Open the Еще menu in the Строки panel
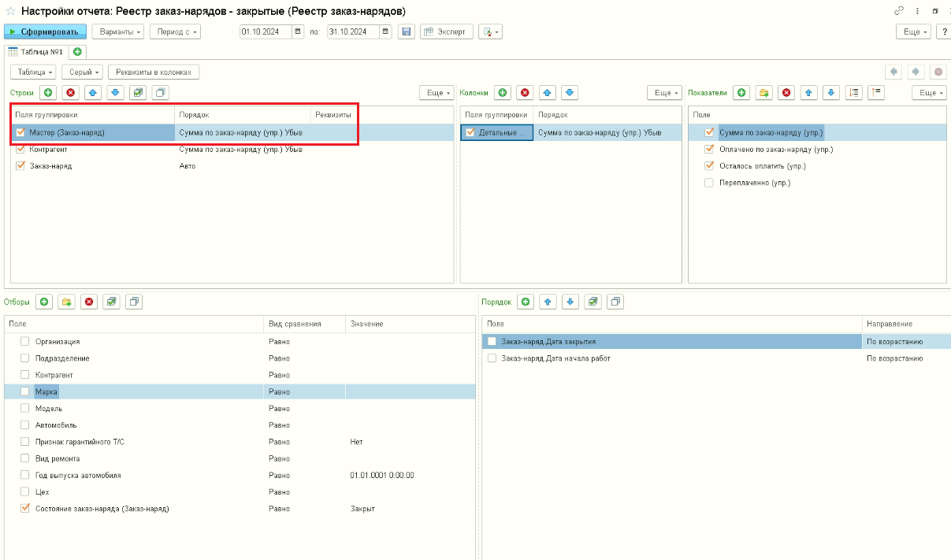 pos(437,93)
